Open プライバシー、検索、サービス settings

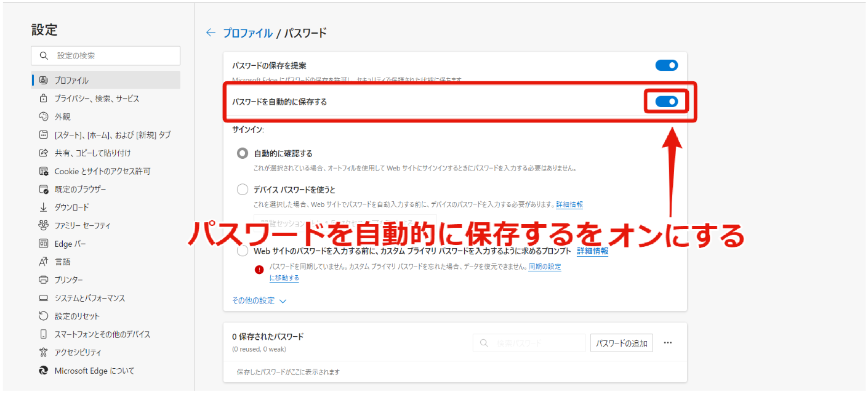(105, 98)
